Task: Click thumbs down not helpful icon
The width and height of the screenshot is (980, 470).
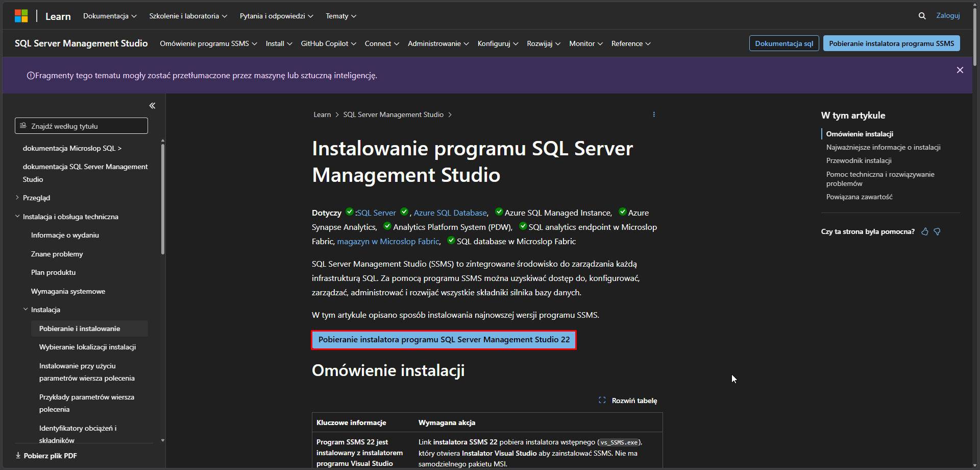Action: click(x=937, y=231)
